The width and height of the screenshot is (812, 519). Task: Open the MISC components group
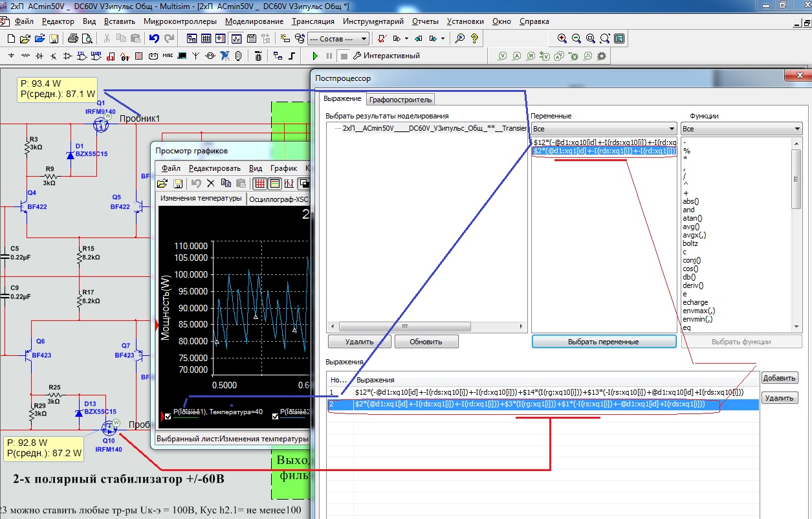pos(168,56)
